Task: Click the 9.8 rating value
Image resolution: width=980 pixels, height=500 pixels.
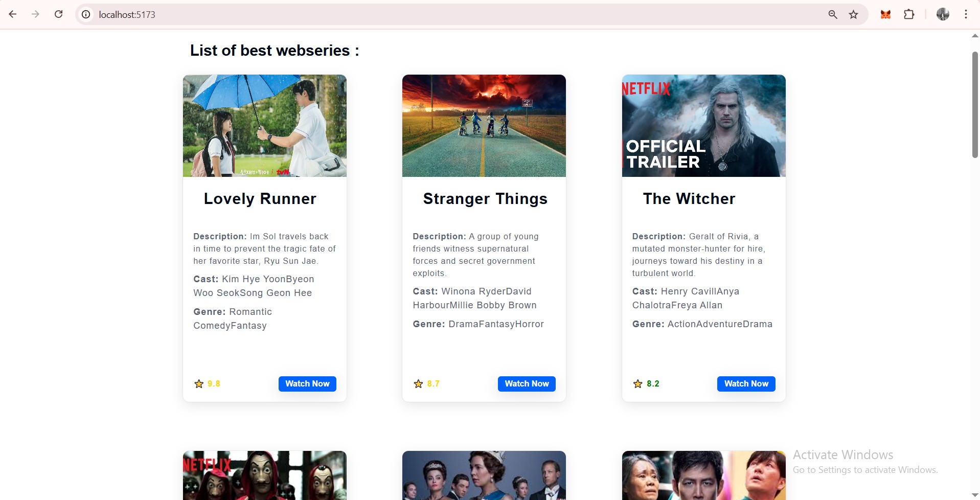Action: [214, 384]
